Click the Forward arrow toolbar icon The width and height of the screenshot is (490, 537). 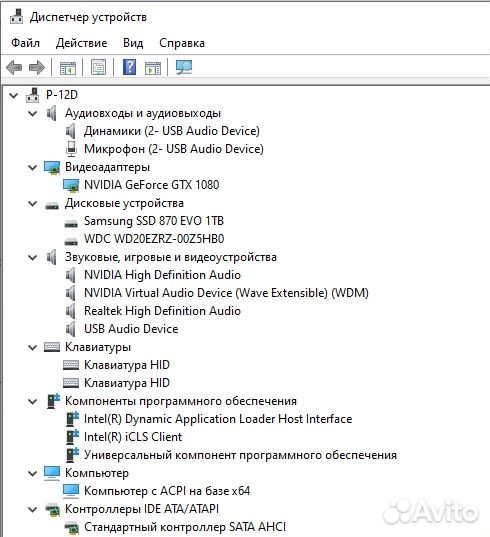(37, 67)
